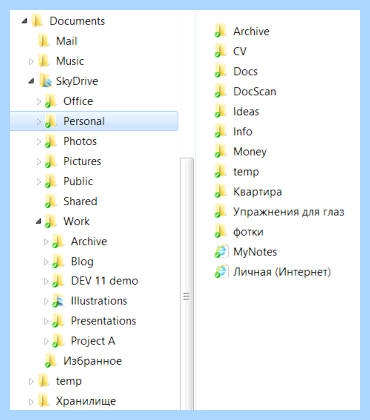Expand the Хранилище folder arrow
Viewport: 370px width, 420px height.
point(31,402)
